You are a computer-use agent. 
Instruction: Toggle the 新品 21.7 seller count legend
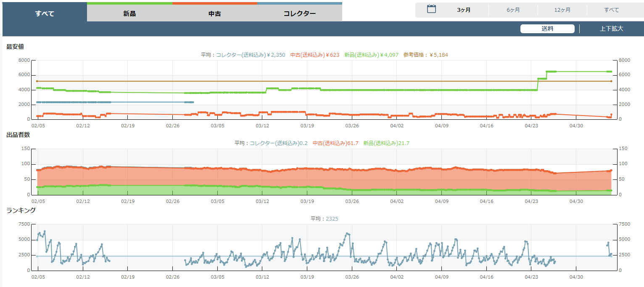pos(386,143)
